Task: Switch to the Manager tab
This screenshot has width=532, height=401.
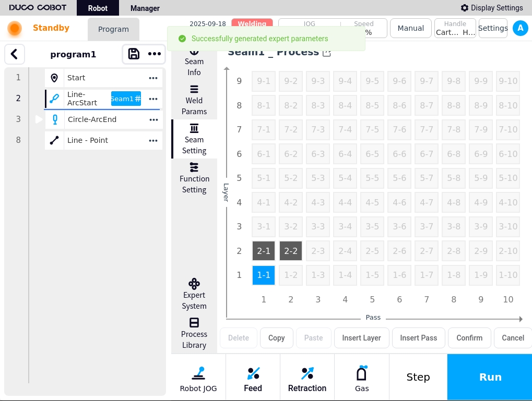Action: point(145,8)
